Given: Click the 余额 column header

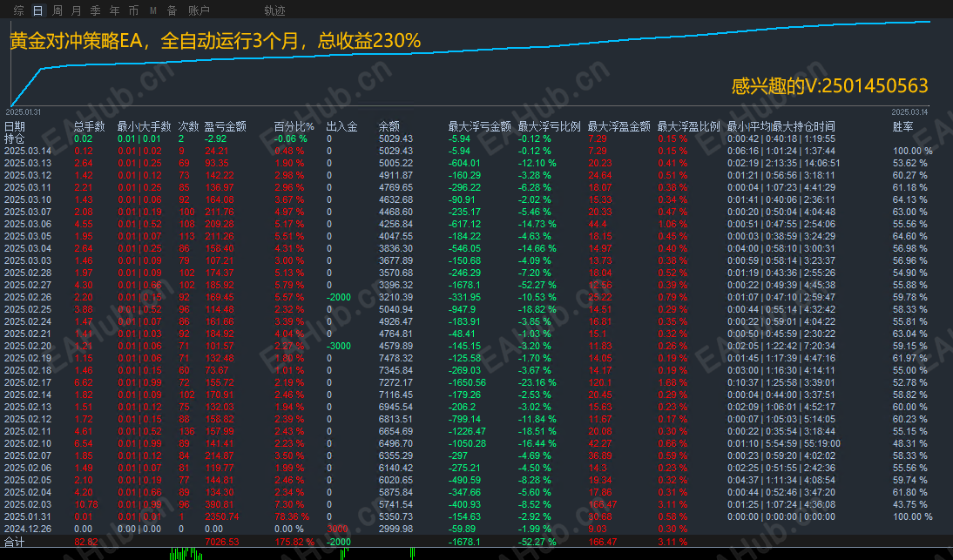Looking at the screenshot, I should tap(389, 126).
